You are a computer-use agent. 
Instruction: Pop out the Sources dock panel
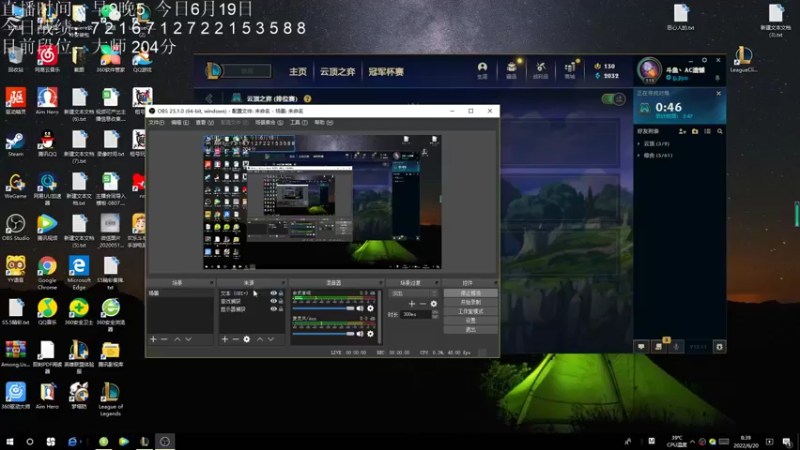pos(283,282)
